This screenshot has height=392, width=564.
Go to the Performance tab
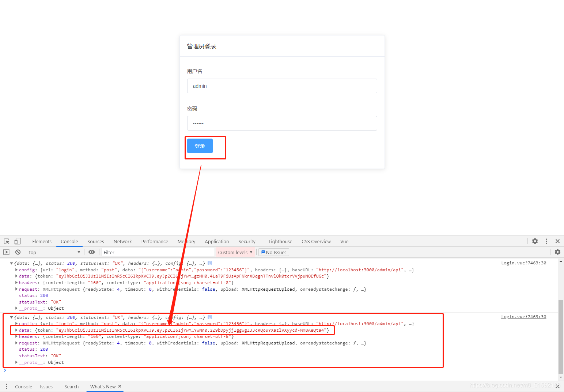point(155,241)
